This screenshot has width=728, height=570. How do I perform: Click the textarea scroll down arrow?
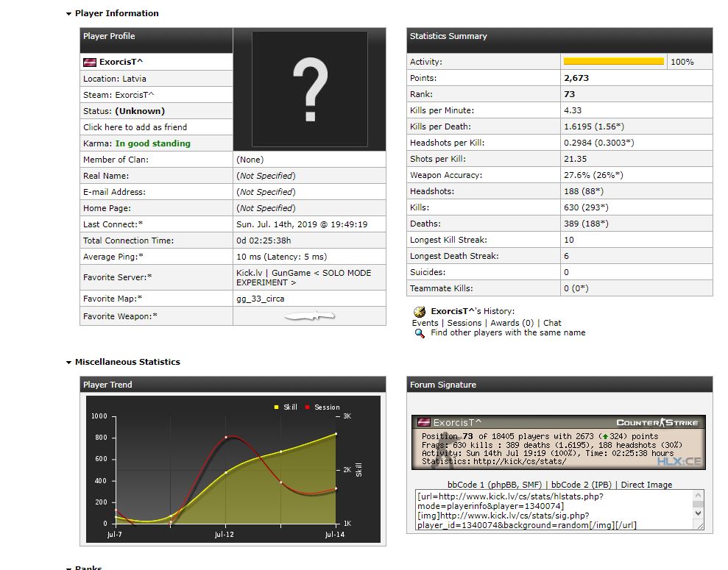[698, 513]
